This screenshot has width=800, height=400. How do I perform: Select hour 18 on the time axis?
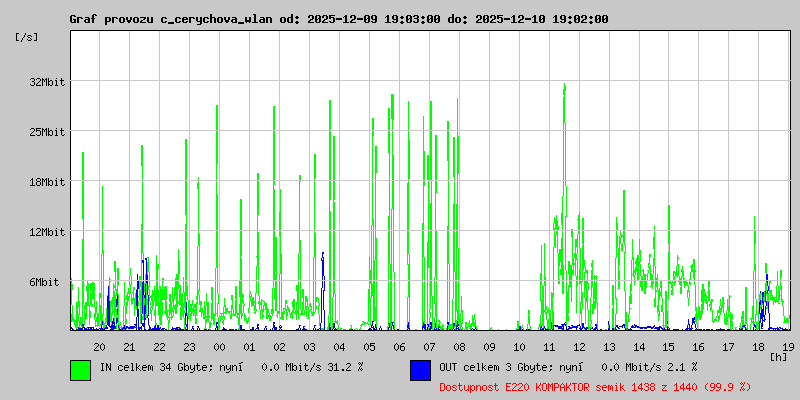pyautogui.click(x=759, y=346)
